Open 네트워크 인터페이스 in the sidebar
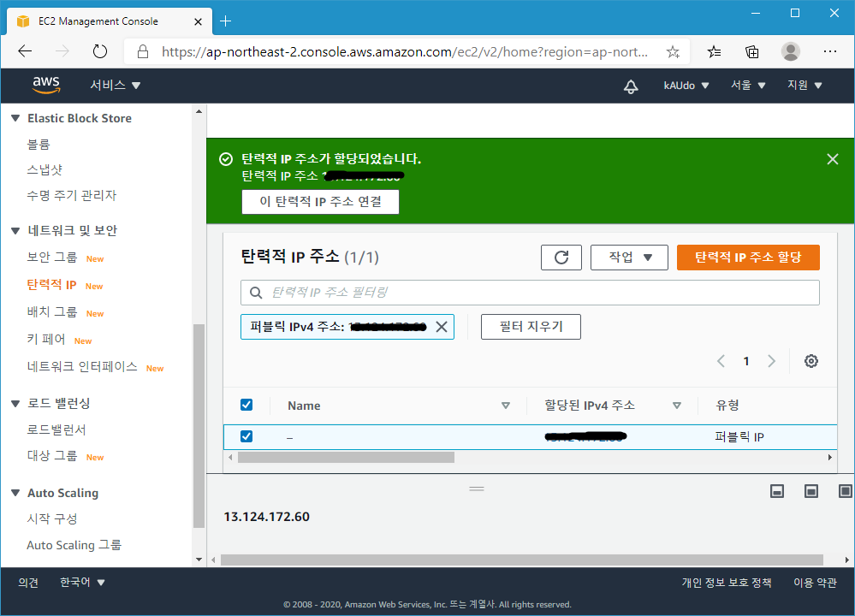This screenshot has width=855, height=616. point(82,366)
